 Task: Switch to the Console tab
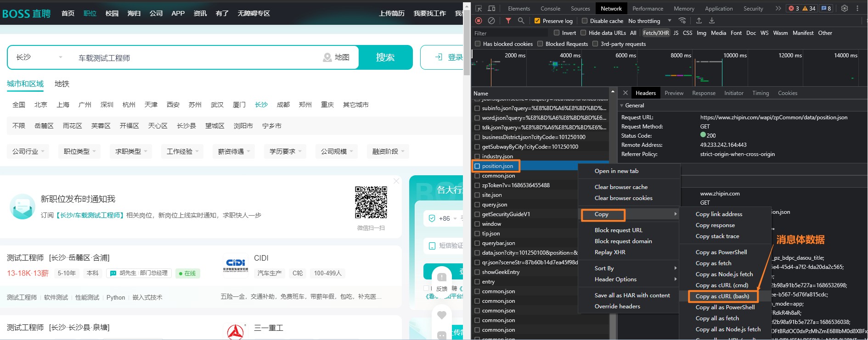pos(550,8)
